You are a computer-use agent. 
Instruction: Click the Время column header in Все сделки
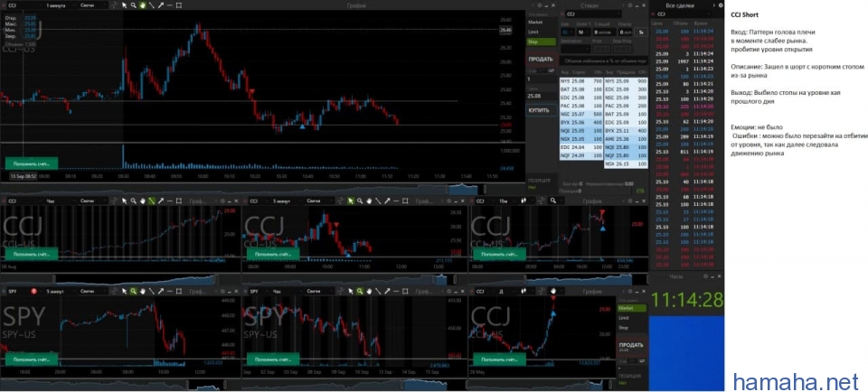coord(700,24)
